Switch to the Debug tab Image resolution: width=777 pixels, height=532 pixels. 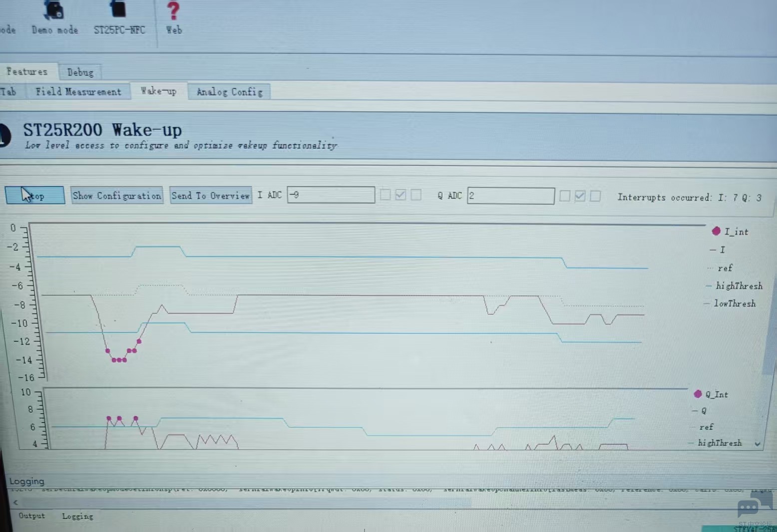coord(80,72)
